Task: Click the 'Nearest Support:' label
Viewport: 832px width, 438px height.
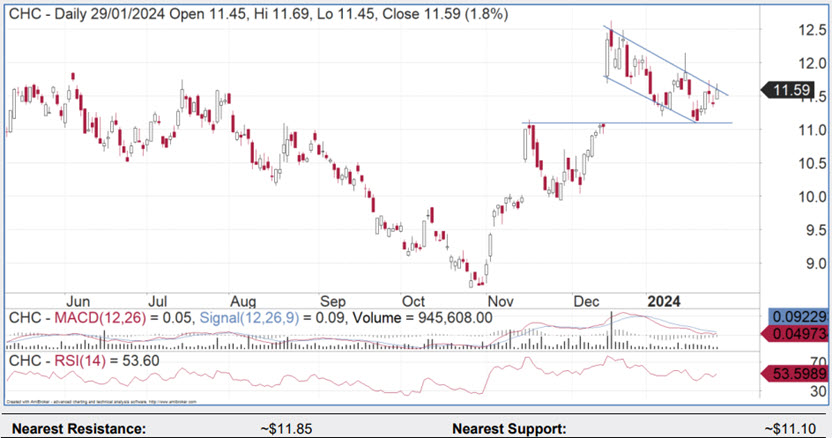Action: (509, 429)
